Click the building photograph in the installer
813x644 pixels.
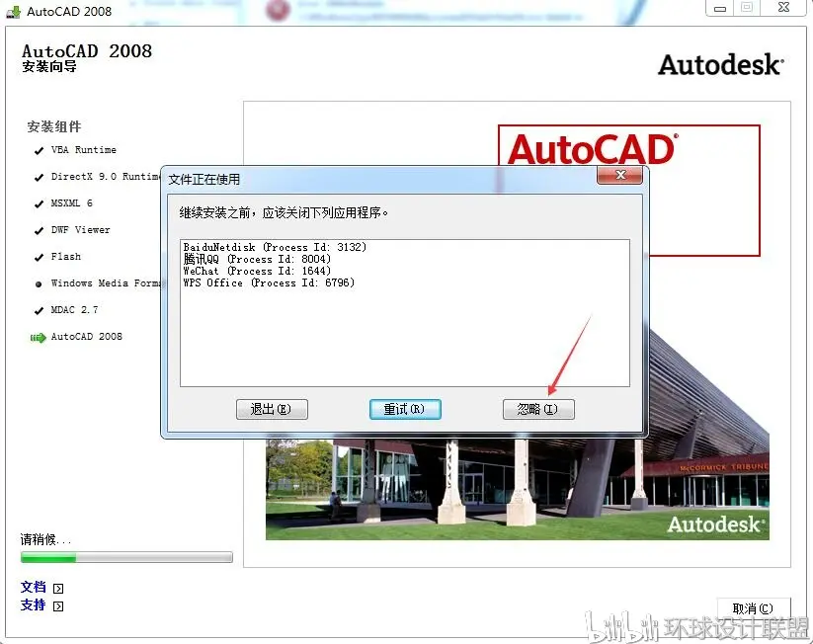point(518,490)
